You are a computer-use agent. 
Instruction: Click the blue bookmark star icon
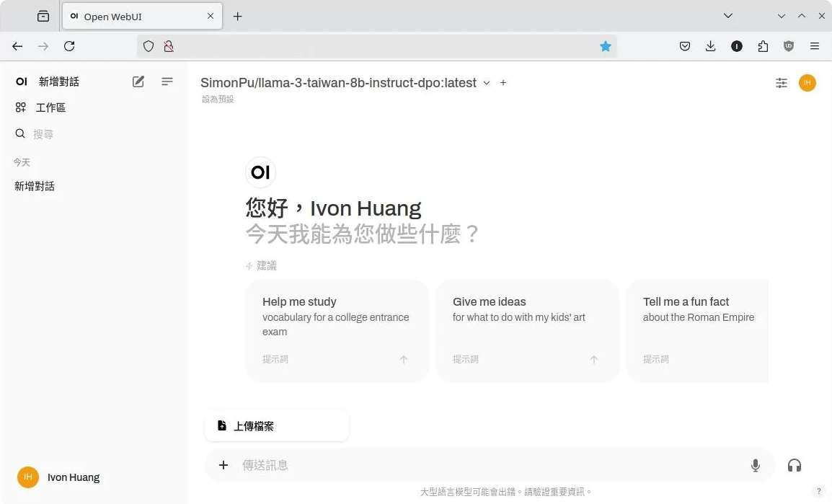(606, 46)
